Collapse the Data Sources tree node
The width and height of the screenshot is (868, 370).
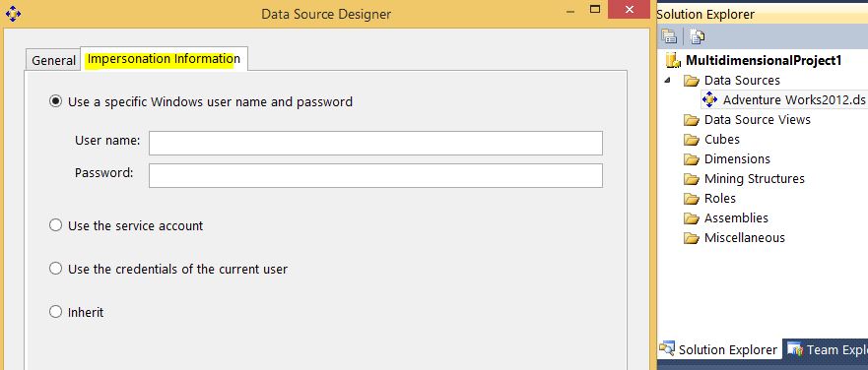pyautogui.click(x=668, y=80)
